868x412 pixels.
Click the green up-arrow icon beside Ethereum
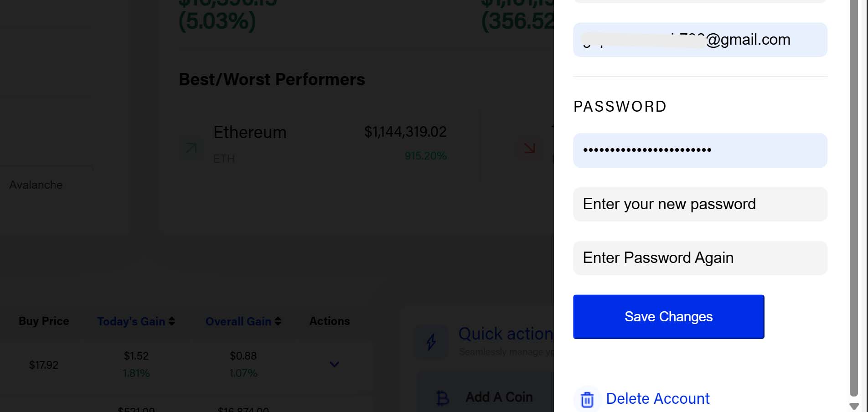point(191,148)
